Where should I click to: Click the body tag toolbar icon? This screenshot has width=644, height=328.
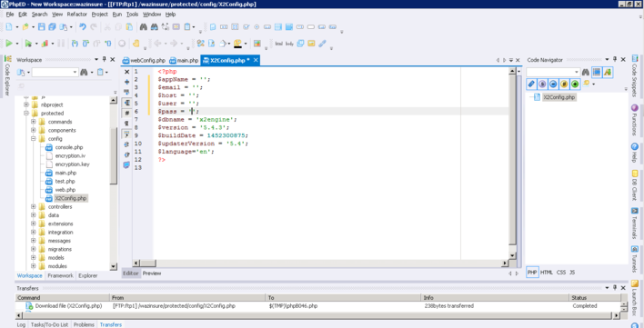(289, 44)
